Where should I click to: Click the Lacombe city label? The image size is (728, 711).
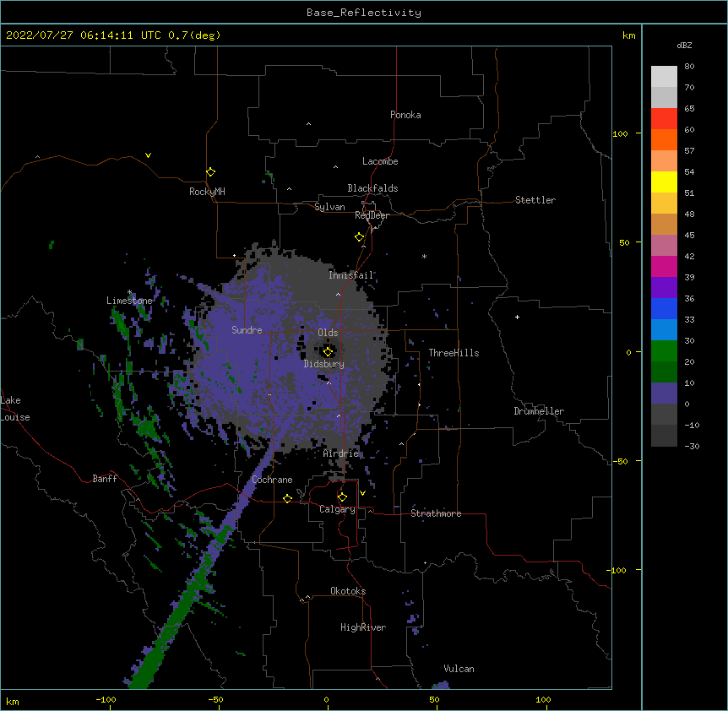[380, 161]
